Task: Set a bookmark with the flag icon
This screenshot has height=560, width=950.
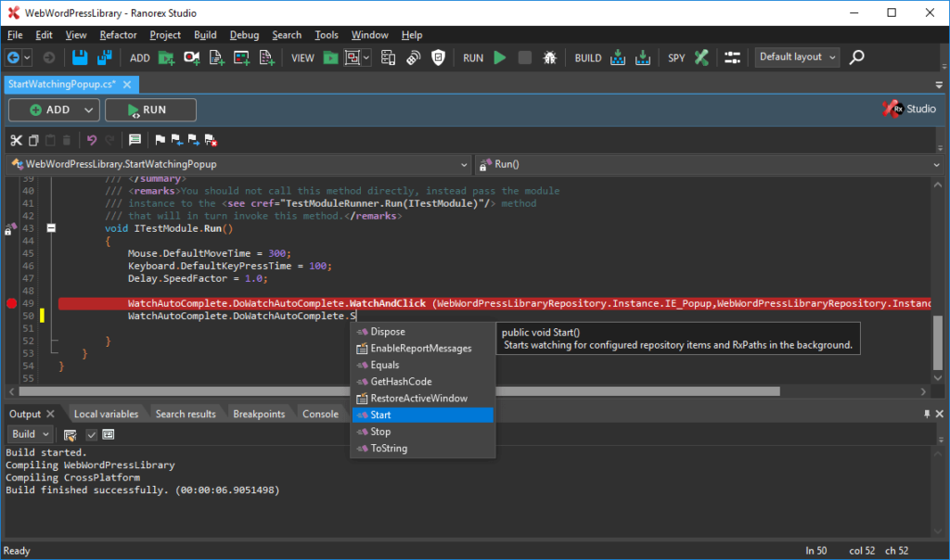Action: 159,140
